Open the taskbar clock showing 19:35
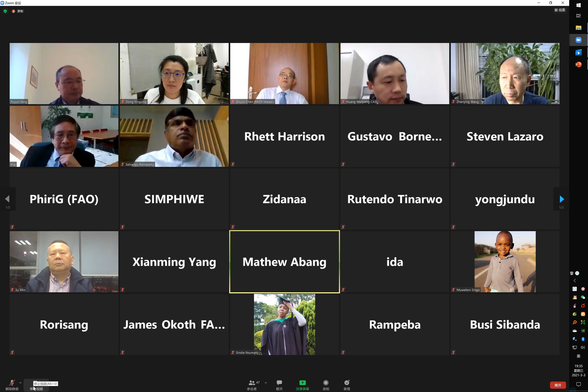Image resolution: width=588 pixels, height=392 pixels. pos(578,370)
